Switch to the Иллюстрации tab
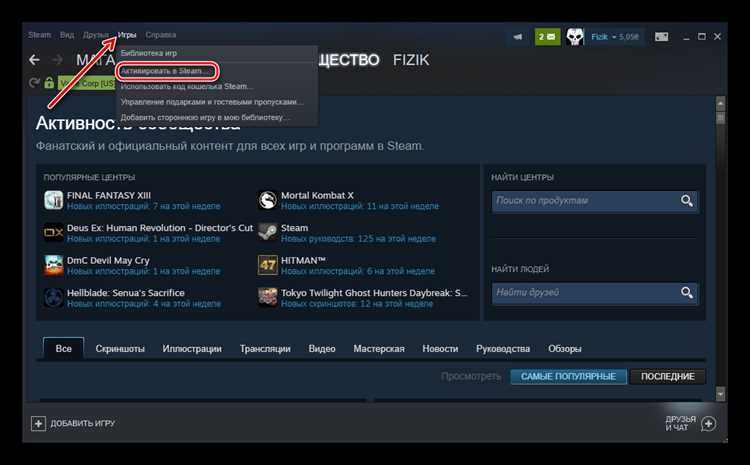Screen dimensions: 750x465 click(192, 349)
